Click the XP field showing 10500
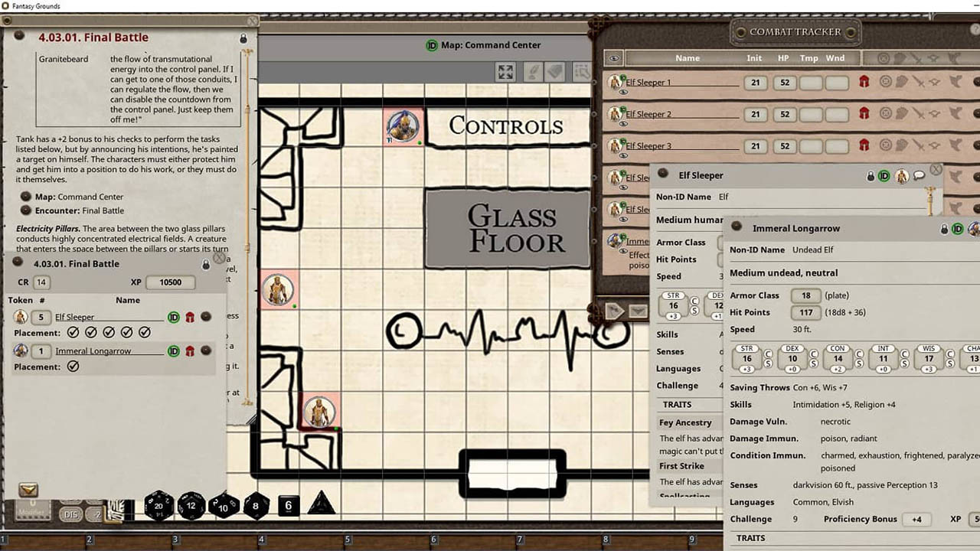The height and width of the screenshot is (551, 980). point(170,282)
